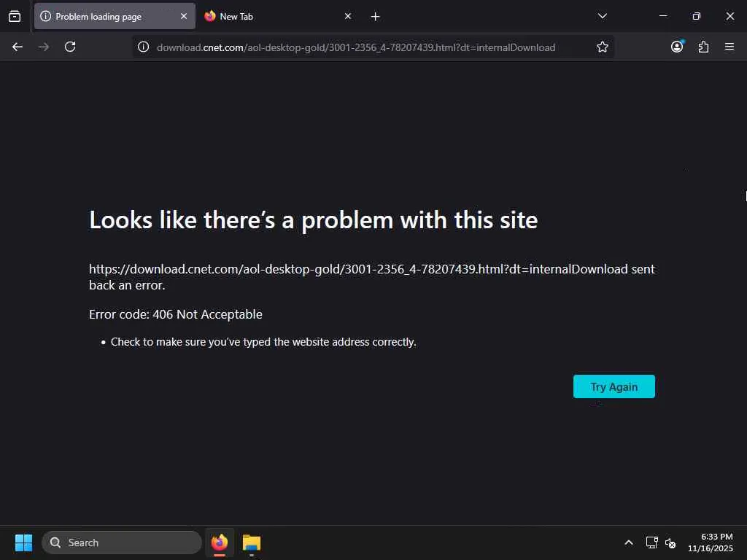This screenshot has width=747, height=560.
Task: Switch to the New Tab tab
Action: (x=279, y=16)
